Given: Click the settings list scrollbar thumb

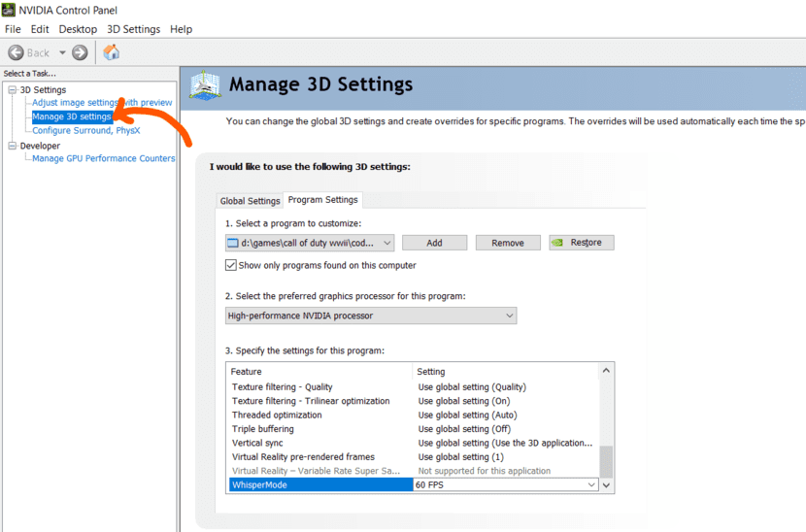Looking at the screenshot, I should (x=606, y=461).
